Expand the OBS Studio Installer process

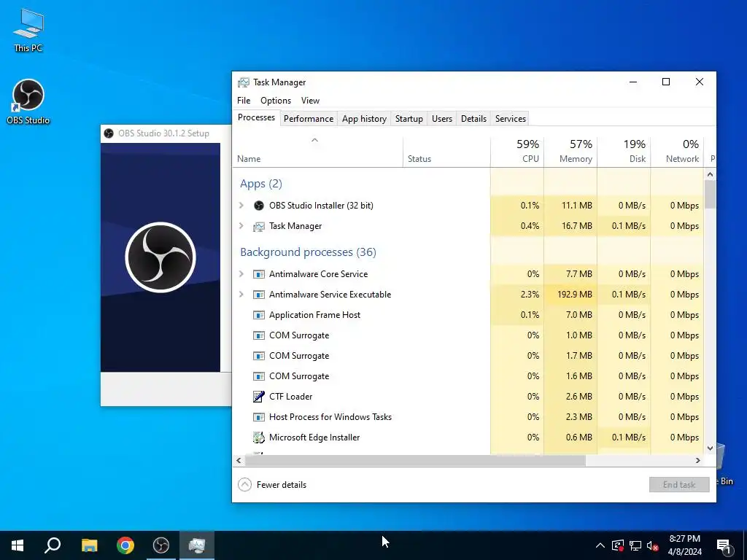241,205
